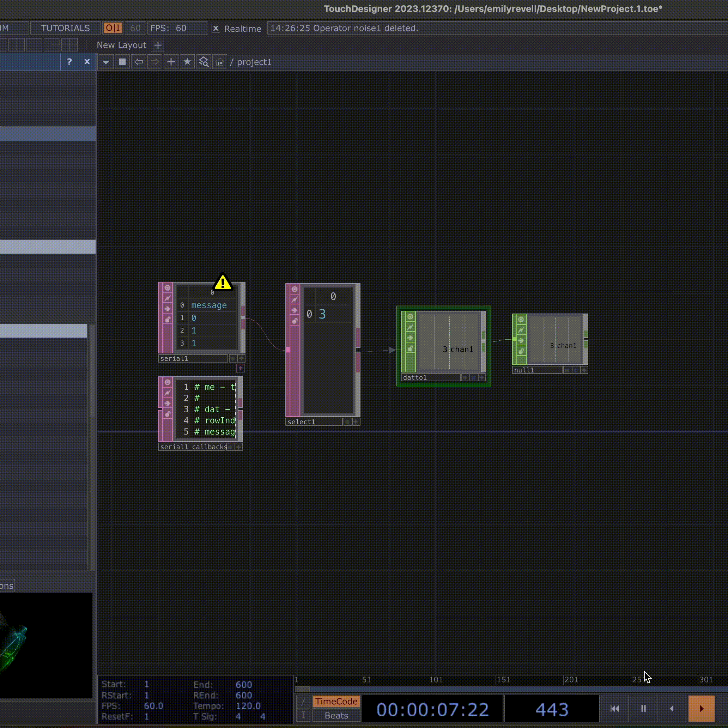Open the dropdown arrow in the network toolbar
Image resolution: width=728 pixels, height=728 pixels.
106,62
